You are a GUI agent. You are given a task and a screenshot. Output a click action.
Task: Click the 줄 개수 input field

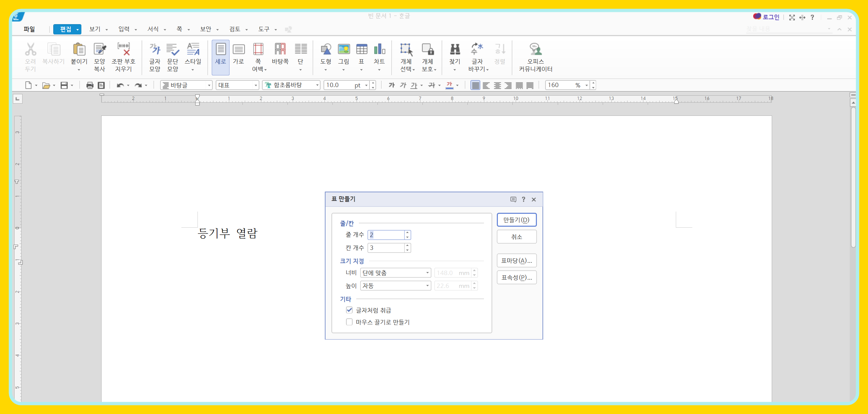tap(386, 235)
